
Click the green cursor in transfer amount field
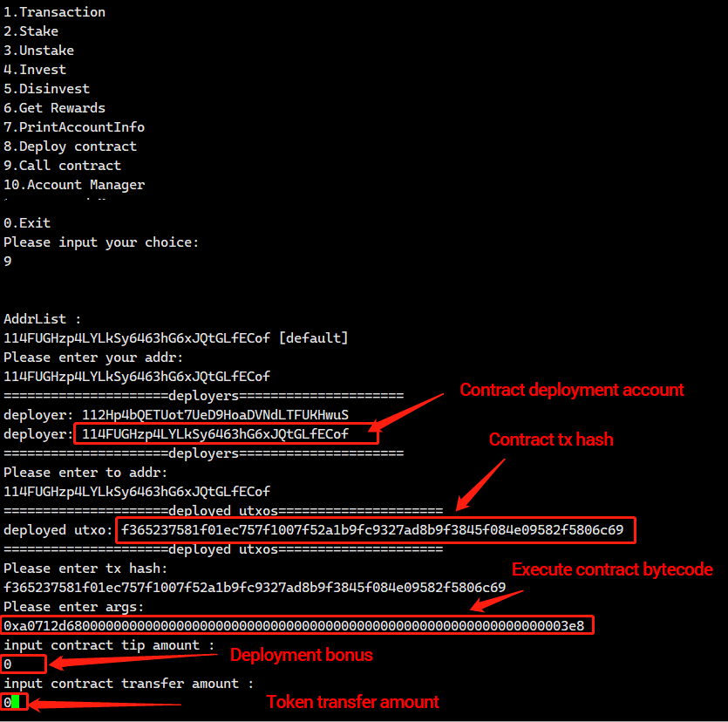click(16, 702)
